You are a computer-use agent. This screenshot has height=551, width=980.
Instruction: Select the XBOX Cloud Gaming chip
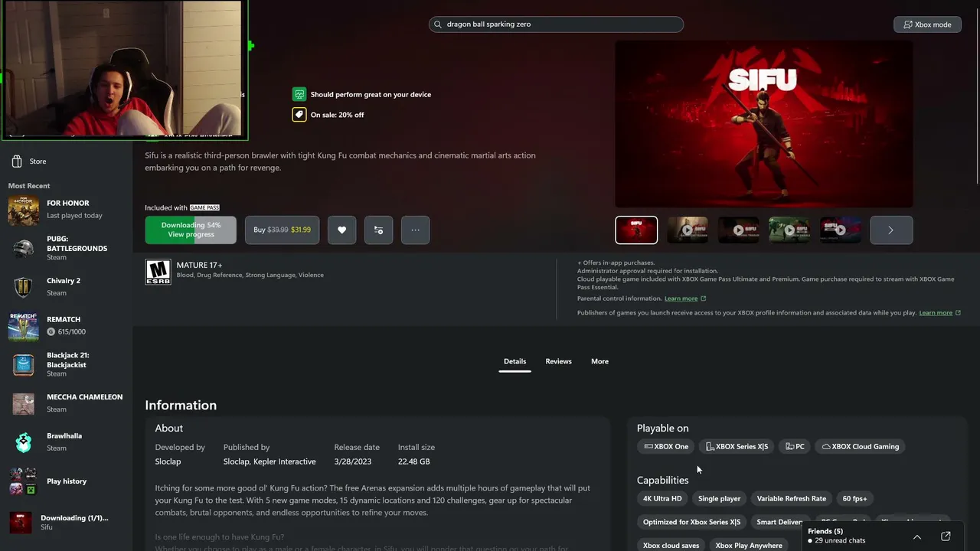[x=861, y=446]
